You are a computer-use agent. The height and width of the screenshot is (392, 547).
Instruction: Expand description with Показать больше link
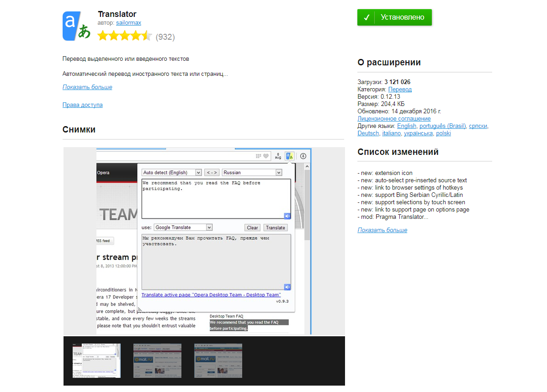click(x=87, y=87)
